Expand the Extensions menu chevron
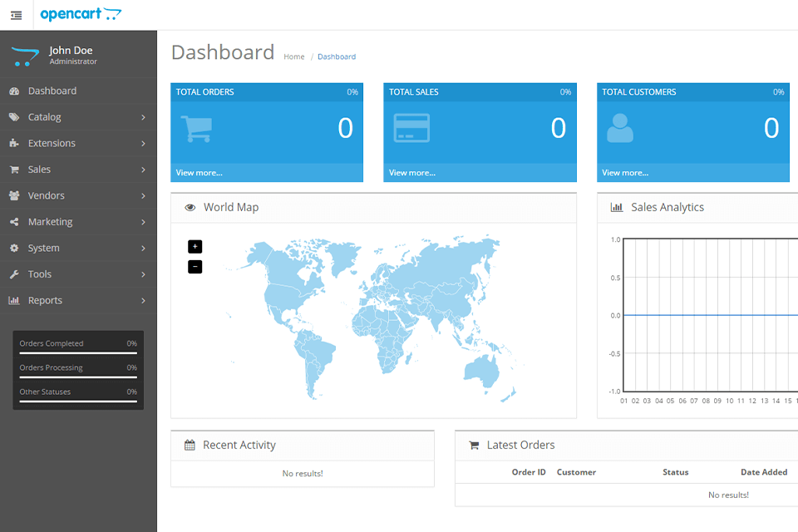This screenshot has height=532, width=798. tap(143, 144)
